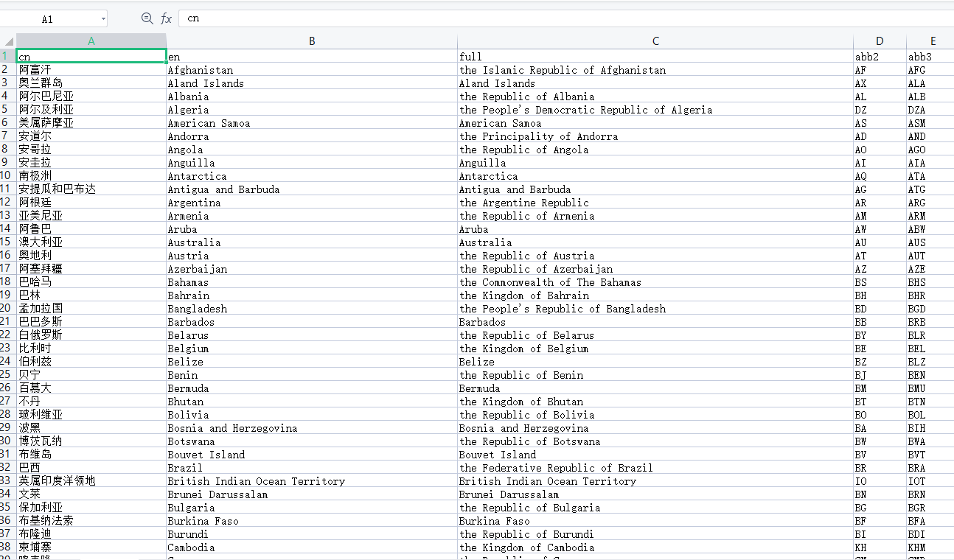Click the cell 英属印度洋领地

(x=91, y=481)
